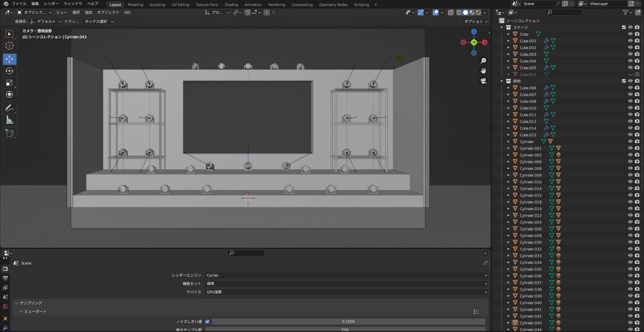Image resolution: width=644 pixels, height=332 pixels.
Task: Activate the Transform tool
Action: [x=10, y=95]
